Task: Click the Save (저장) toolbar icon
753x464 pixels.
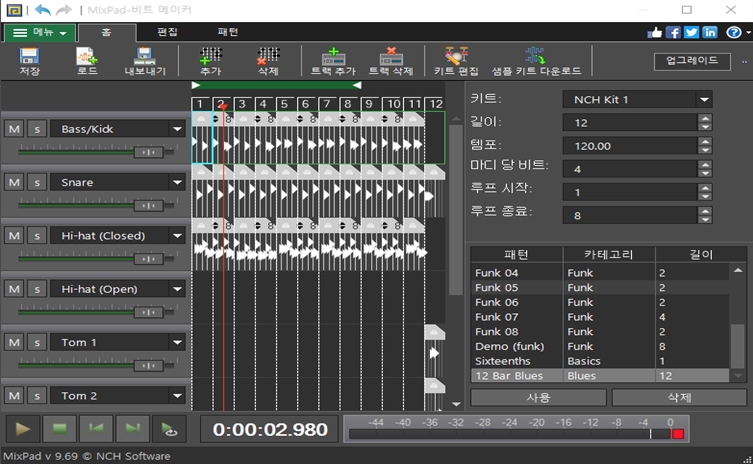Action: pyautogui.click(x=29, y=61)
